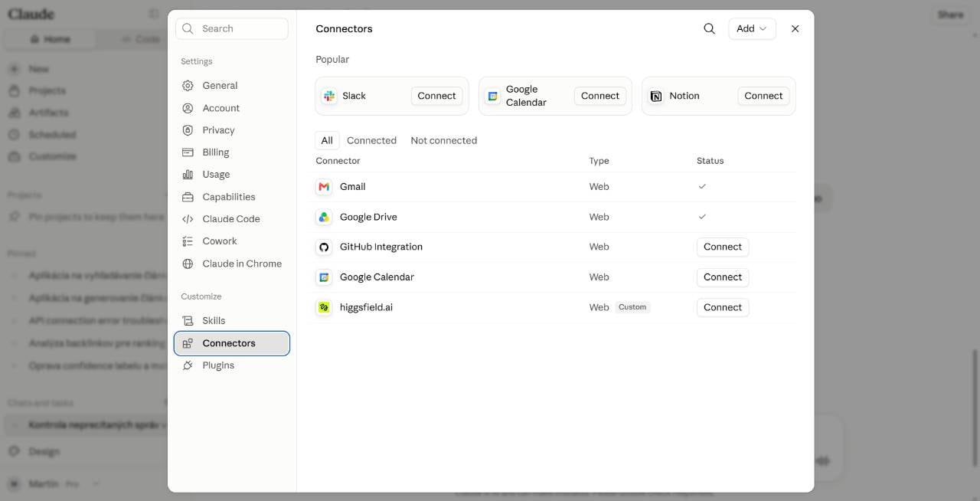This screenshot has height=501, width=980.
Task: Switch to the Connected filter tab
Action: [371, 140]
